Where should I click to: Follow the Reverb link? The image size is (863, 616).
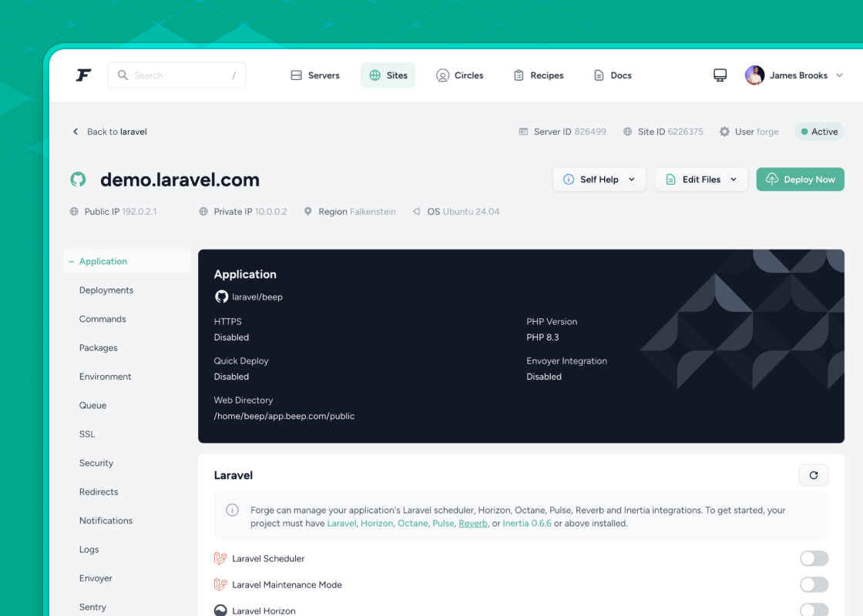(472, 524)
